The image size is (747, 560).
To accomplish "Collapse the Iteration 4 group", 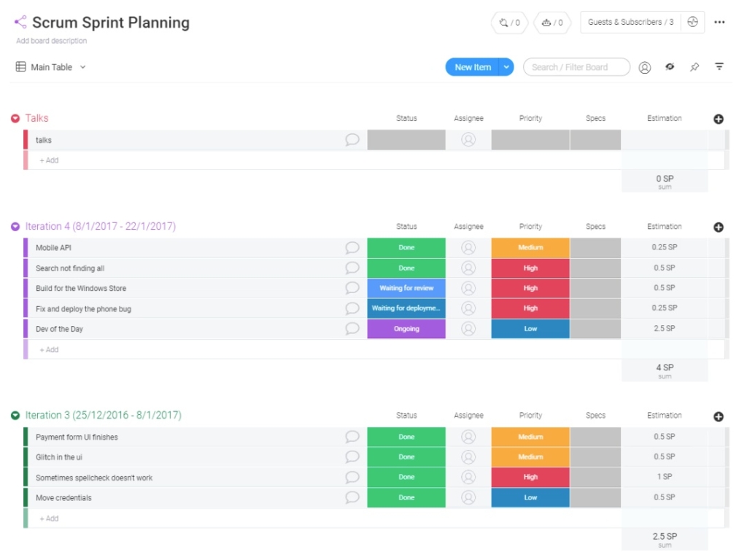I will (x=15, y=226).
